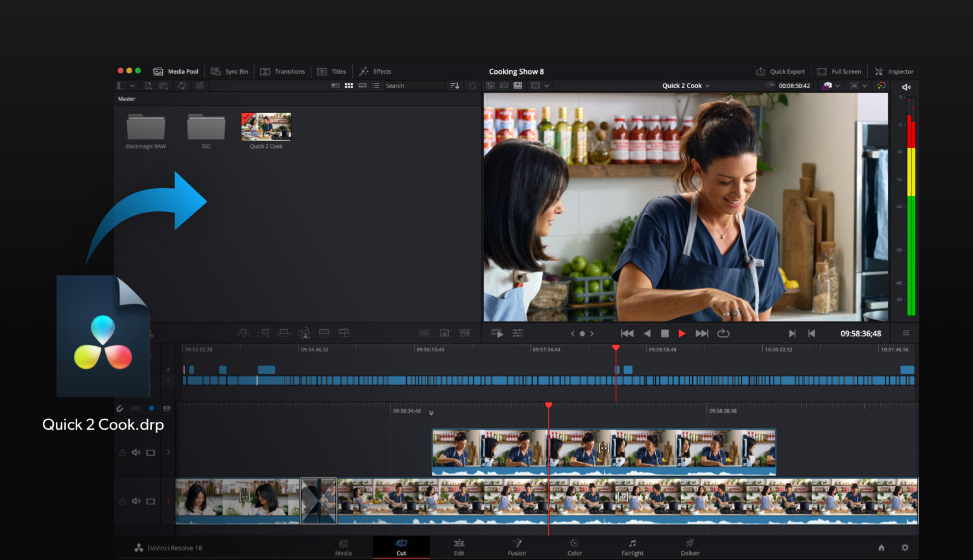Show the Transitions panel
The image size is (973, 560).
click(283, 71)
